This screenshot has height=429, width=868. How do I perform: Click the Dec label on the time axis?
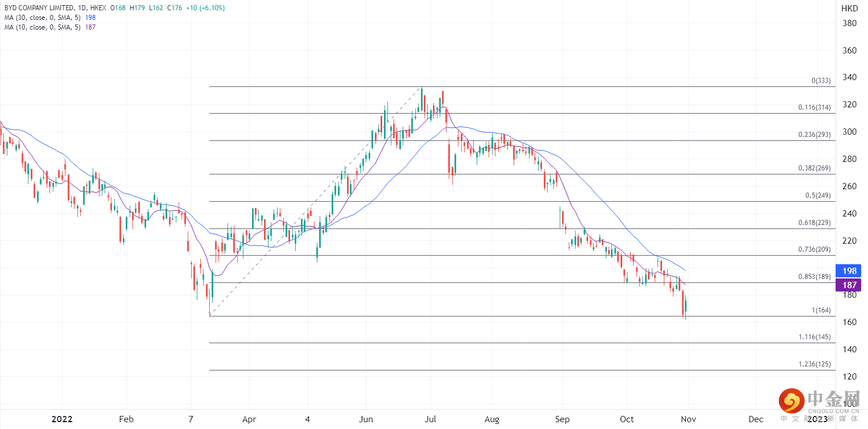tap(756, 419)
